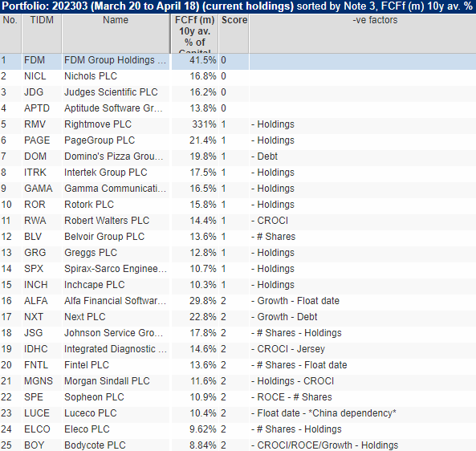This screenshot has height=451, width=476.
Task: Select the Bodycote PLC row
Action: pyautogui.click(x=238, y=445)
